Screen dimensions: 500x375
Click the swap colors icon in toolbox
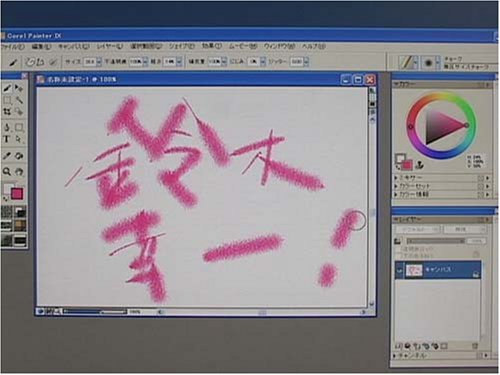pyautogui.click(x=6, y=199)
